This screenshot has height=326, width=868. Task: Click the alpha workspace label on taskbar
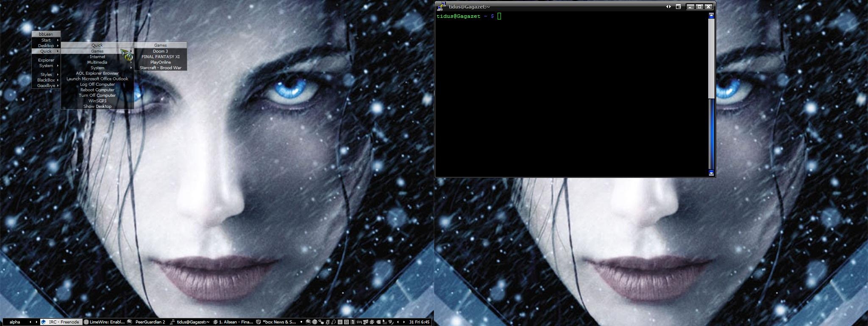coord(15,322)
